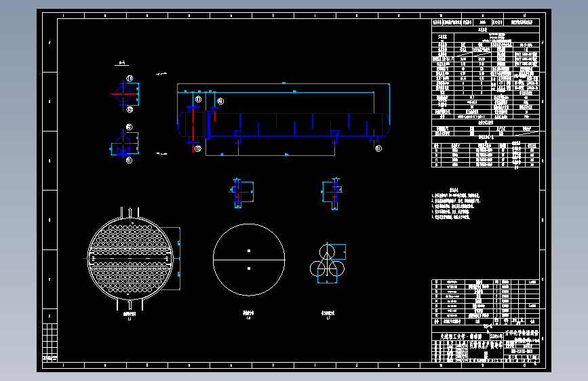Image resolution: width=588 pixels, height=381 pixels.
Task: Select the right saddle support under the shell
Action: tap(334, 137)
